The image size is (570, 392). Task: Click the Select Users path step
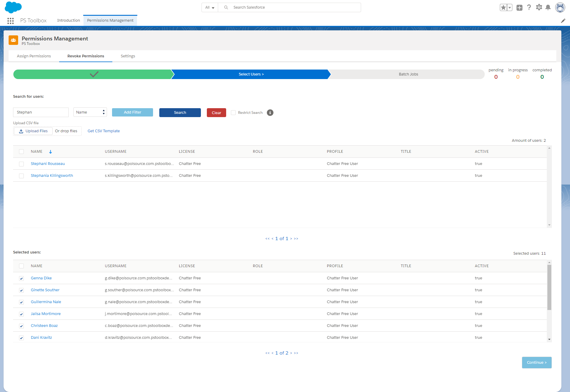click(251, 74)
